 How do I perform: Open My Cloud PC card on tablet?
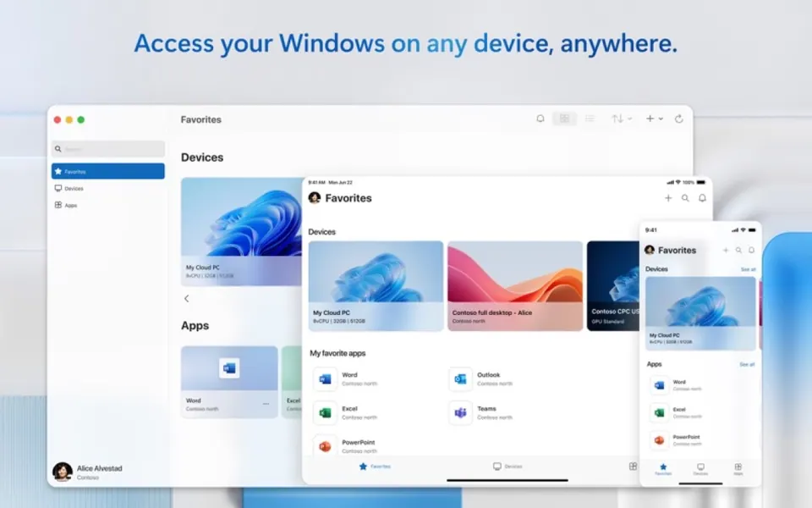pyautogui.click(x=376, y=285)
